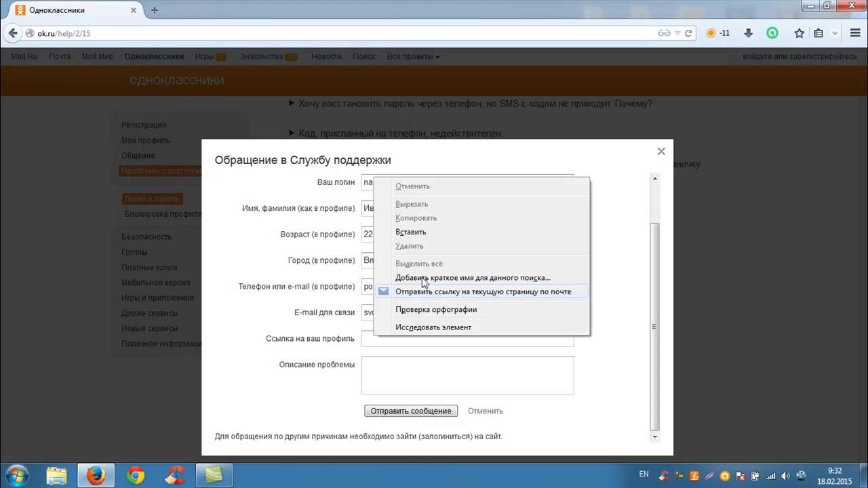Reload the page with the refresh icon
868x488 pixels.
[688, 33]
